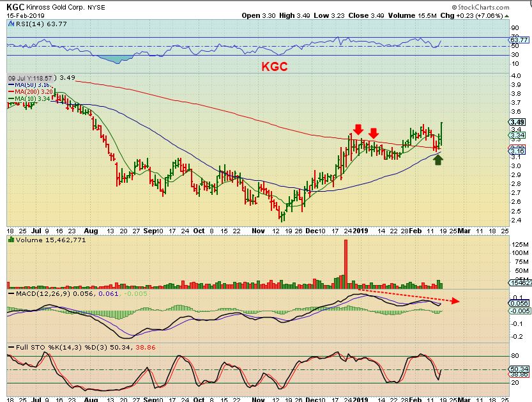
Task: Click the MA(50) 3.16 legend entry
Action: pyautogui.click(x=31, y=85)
